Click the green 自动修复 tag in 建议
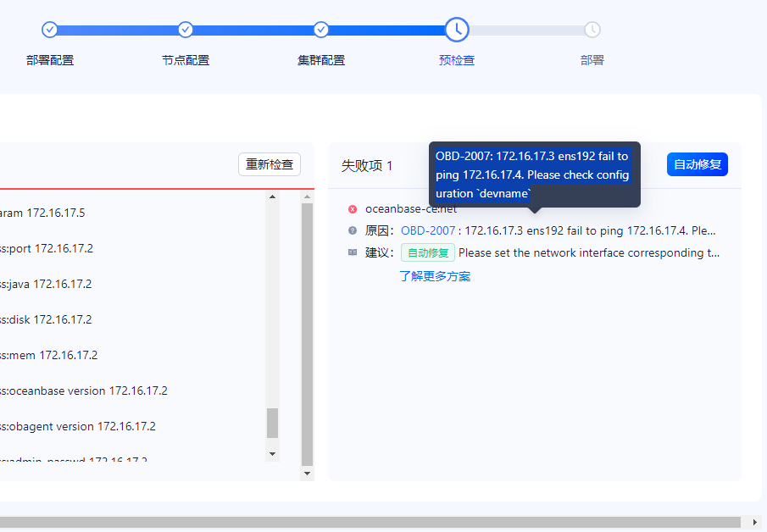Image resolution: width=767 pixels, height=532 pixels. 428,252
